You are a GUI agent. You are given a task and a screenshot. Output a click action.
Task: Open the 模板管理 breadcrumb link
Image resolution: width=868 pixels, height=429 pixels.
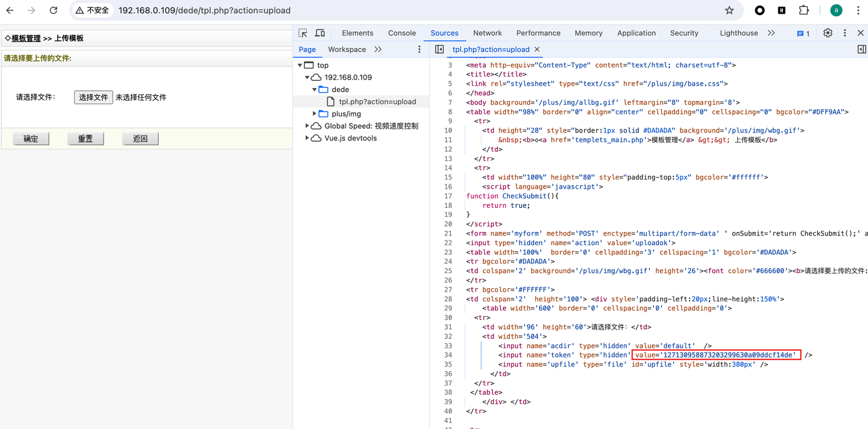coord(26,38)
